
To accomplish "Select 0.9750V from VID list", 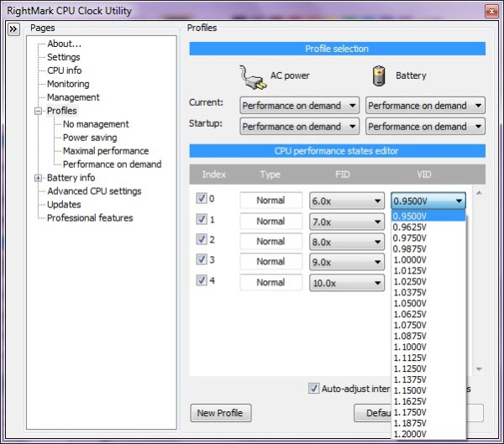I will 428,238.
